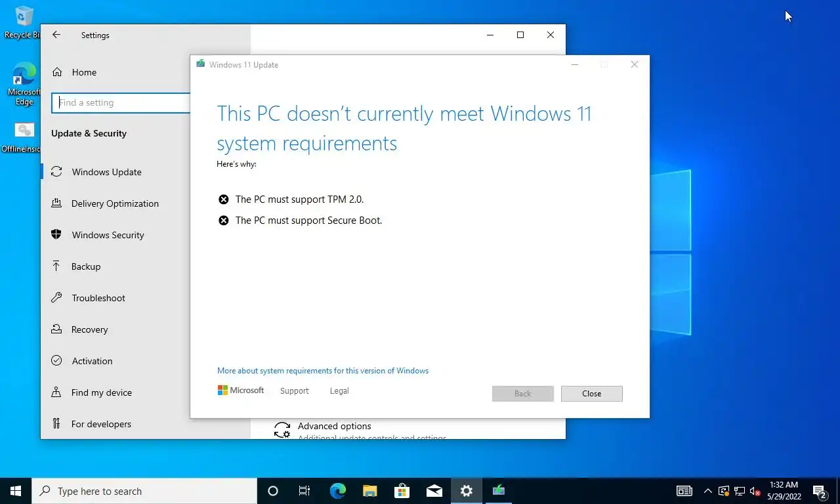The height and width of the screenshot is (504, 840).
Task: Switch to Windows 11 Update taskbar icon
Action: pyautogui.click(x=499, y=491)
